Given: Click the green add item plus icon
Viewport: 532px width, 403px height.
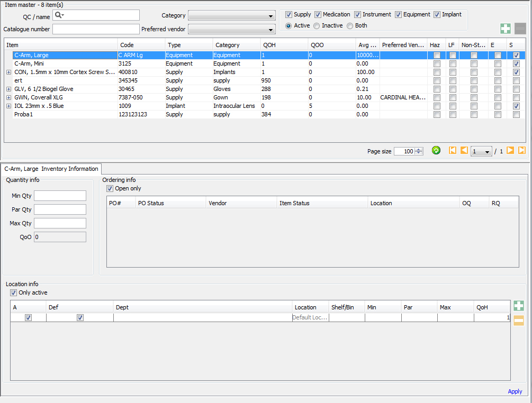Looking at the screenshot, I should 506,29.
